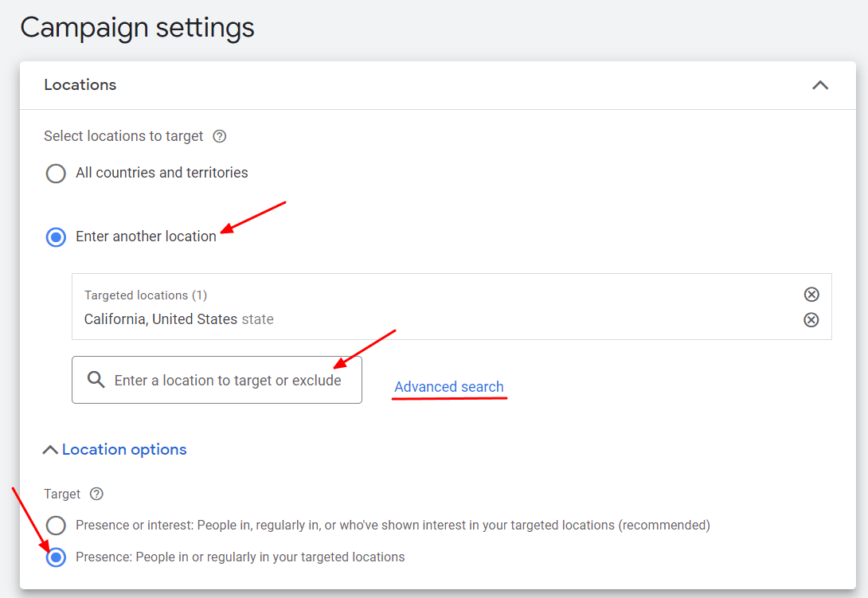Remove all targeted locations with top X icon

(811, 295)
